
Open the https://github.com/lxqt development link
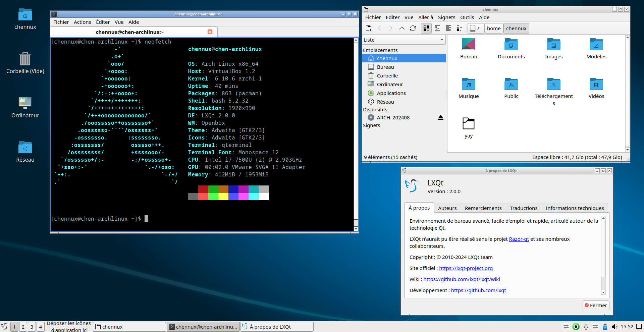(x=478, y=290)
